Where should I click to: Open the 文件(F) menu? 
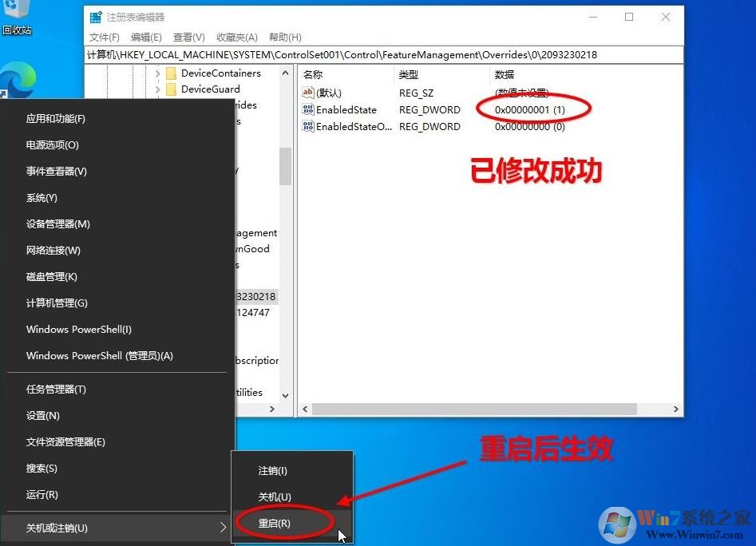pyautogui.click(x=104, y=37)
